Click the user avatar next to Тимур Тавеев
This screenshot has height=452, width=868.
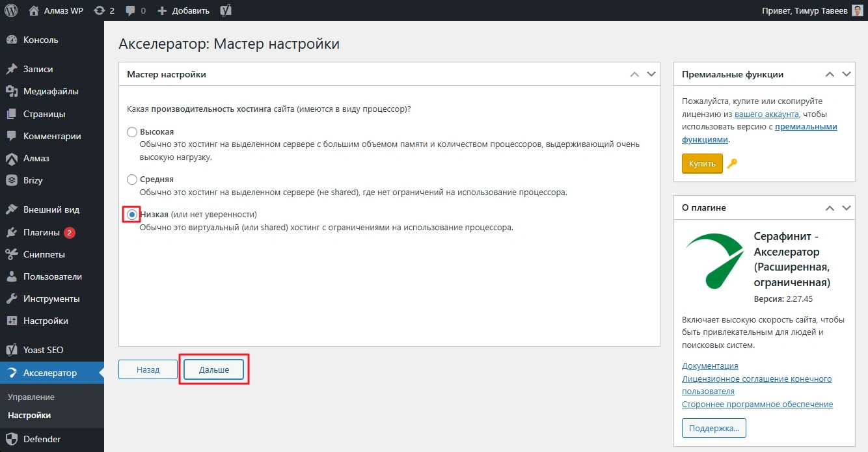tap(858, 10)
